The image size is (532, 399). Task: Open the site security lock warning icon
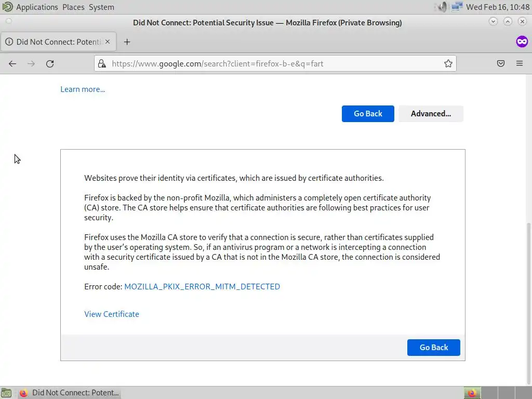coord(102,64)
